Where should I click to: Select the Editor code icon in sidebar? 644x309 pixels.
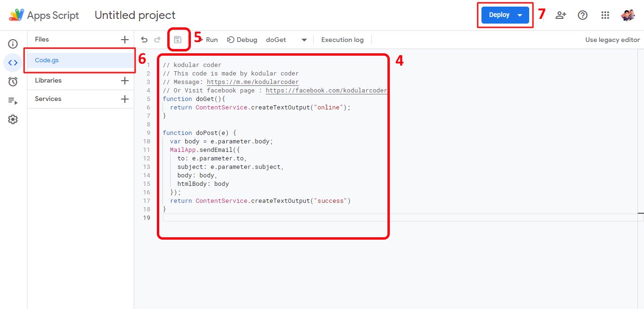pyautogui.click(x=13, y=63)
